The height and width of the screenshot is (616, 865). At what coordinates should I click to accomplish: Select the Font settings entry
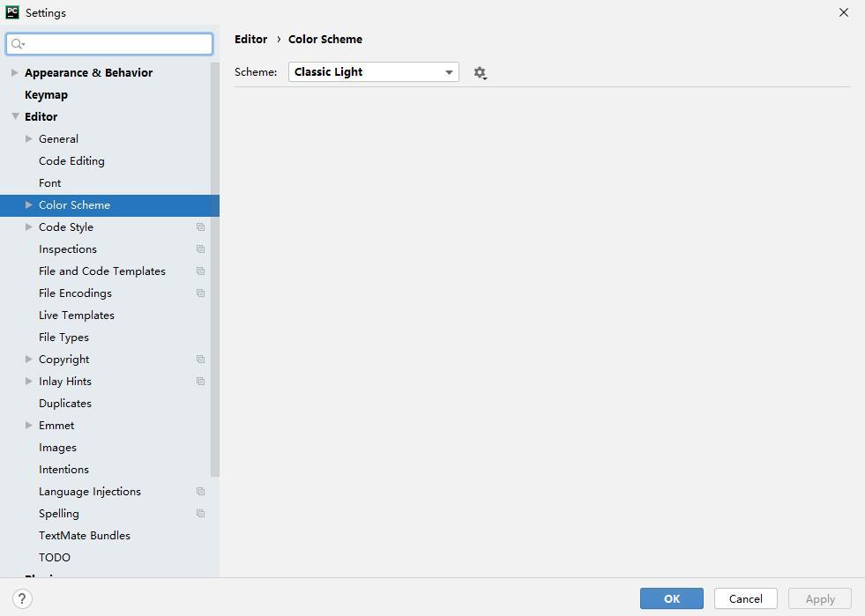(49, 183)
